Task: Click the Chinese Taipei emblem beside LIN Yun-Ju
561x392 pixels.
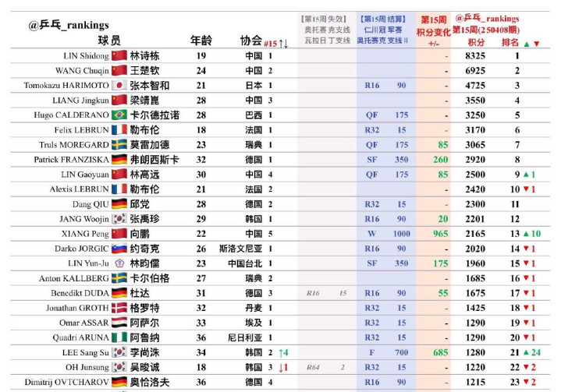Action: [x=119, y=263]
